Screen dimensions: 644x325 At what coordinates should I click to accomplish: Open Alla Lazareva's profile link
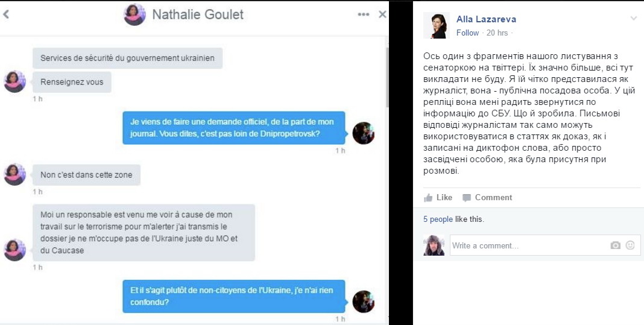pyautogui.click(x=486, y=19)
